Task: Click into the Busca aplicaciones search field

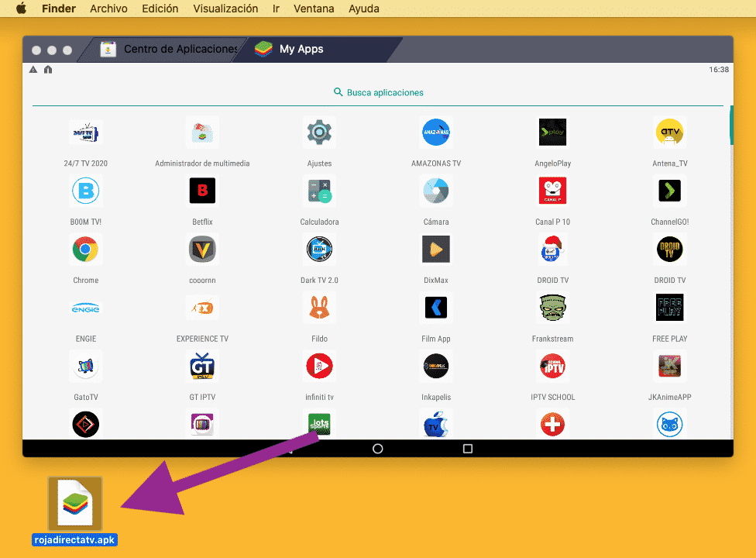Action: click(378, 91)
